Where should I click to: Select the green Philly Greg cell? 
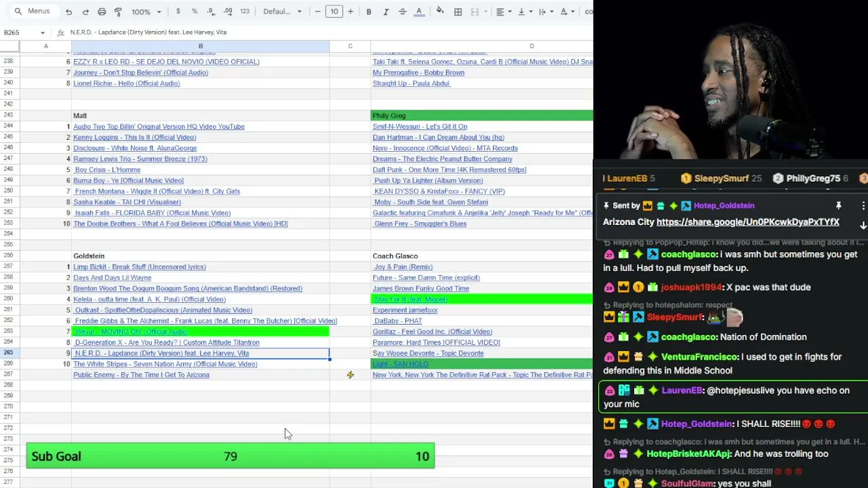[482, 116]
